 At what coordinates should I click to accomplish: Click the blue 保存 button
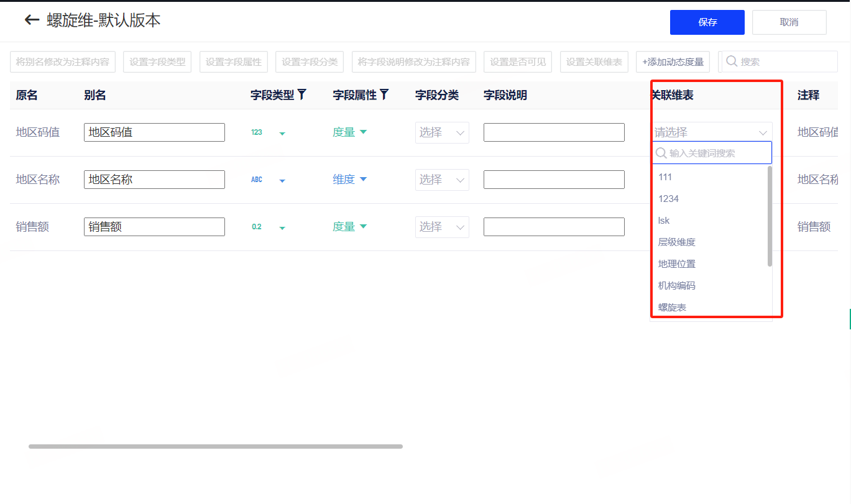(707, 22)
